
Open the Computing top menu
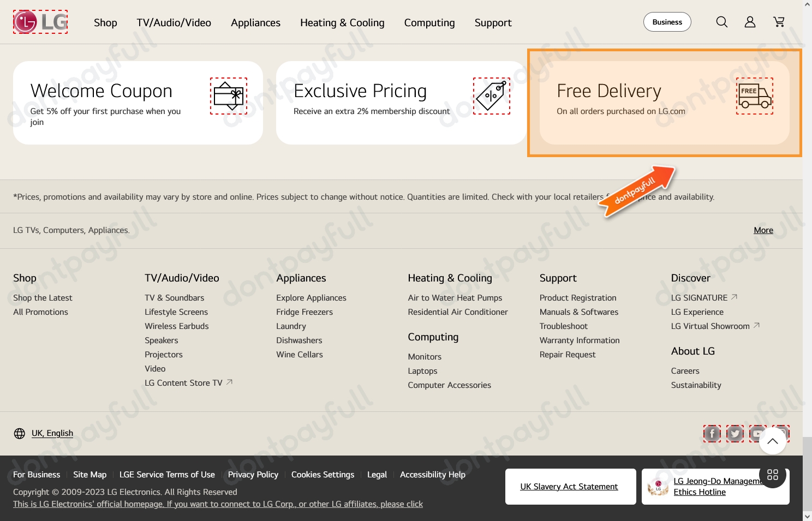(429, 22)
